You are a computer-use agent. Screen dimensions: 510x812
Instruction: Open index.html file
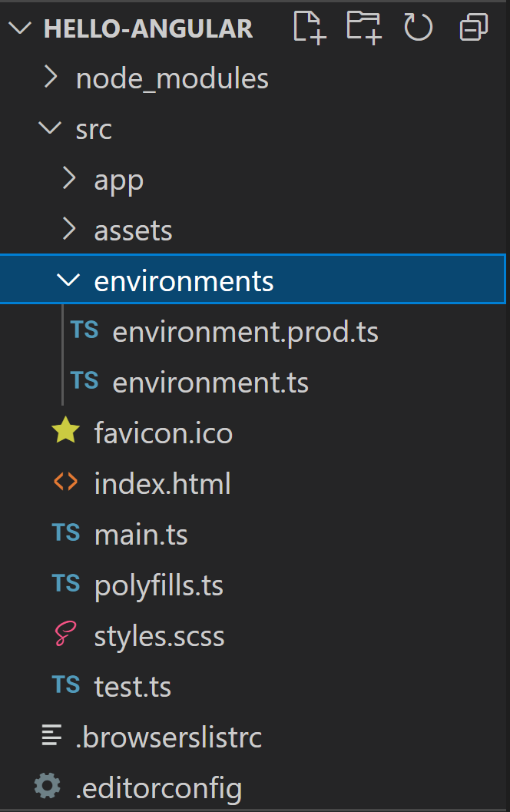tap(163, 484)
